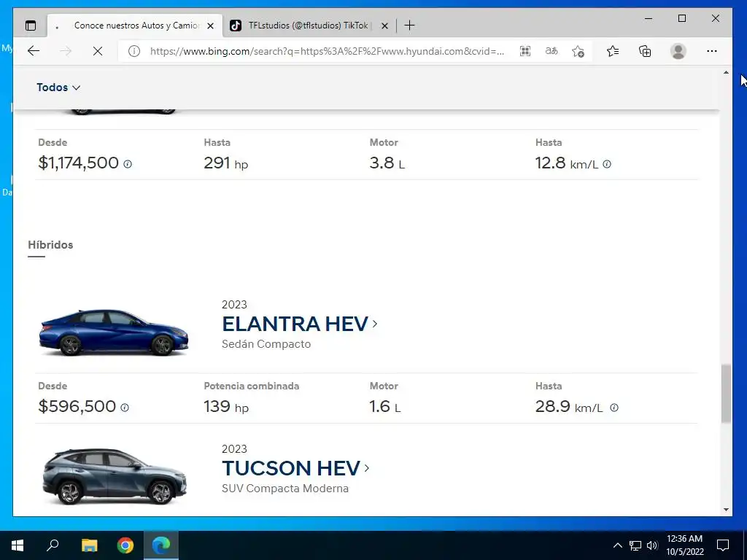Click the address bar URL field

(x=327, y=51)
